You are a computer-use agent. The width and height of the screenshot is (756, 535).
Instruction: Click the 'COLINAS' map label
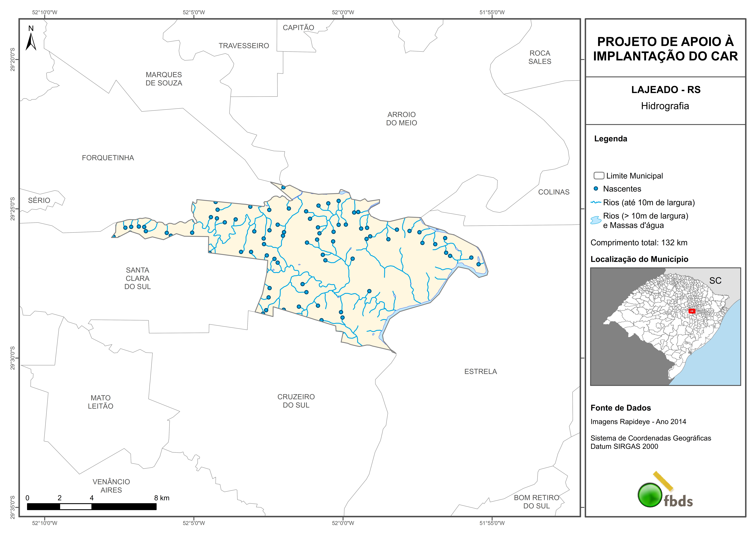(x=554, y=192)
